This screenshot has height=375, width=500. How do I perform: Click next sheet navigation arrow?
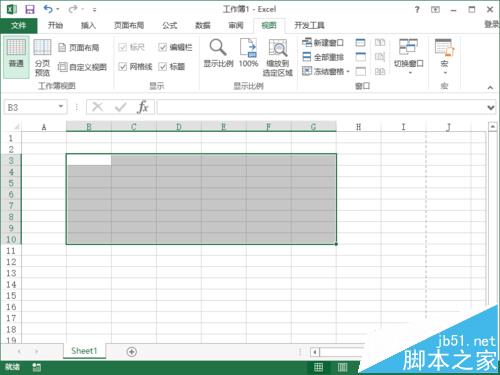tap(36, 351)
